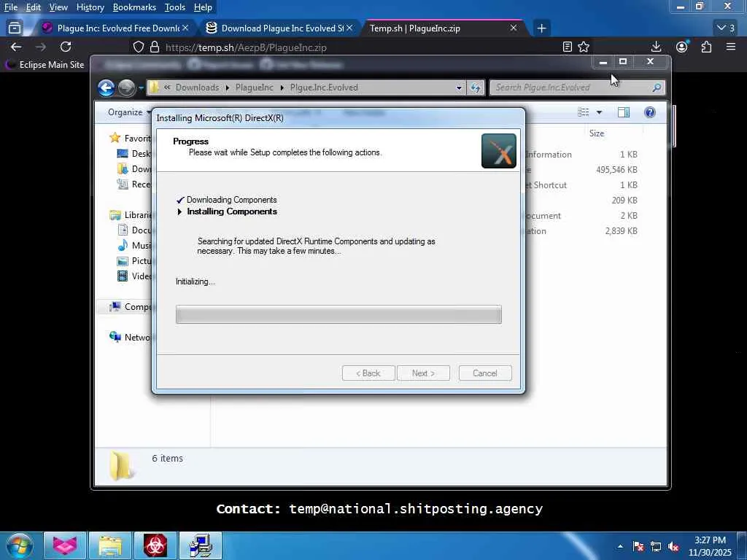Click the DirectX installation progress bar
The image size is (747, 560).
pyautogui.click(x=338, y=314)
